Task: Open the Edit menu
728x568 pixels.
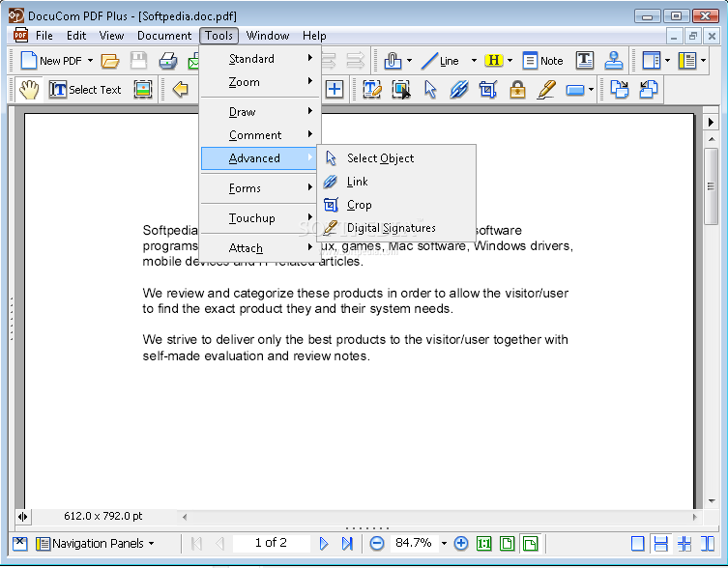Action: [76, 36]
